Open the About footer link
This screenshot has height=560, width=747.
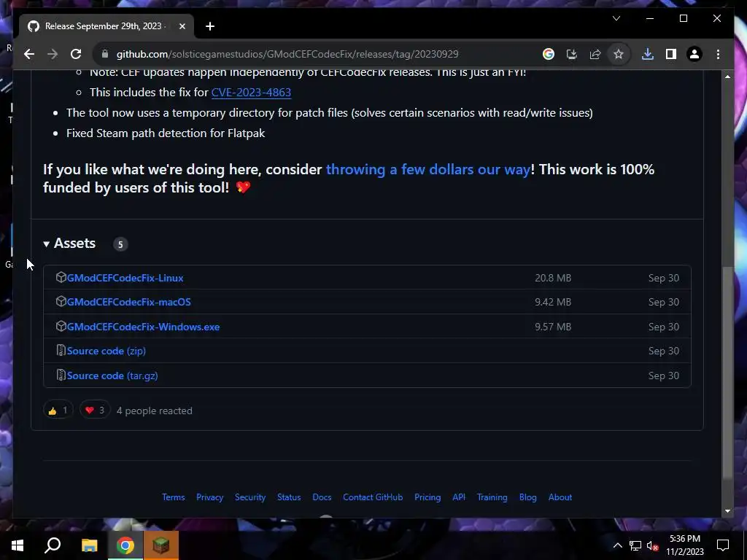(x=560, y=497)
